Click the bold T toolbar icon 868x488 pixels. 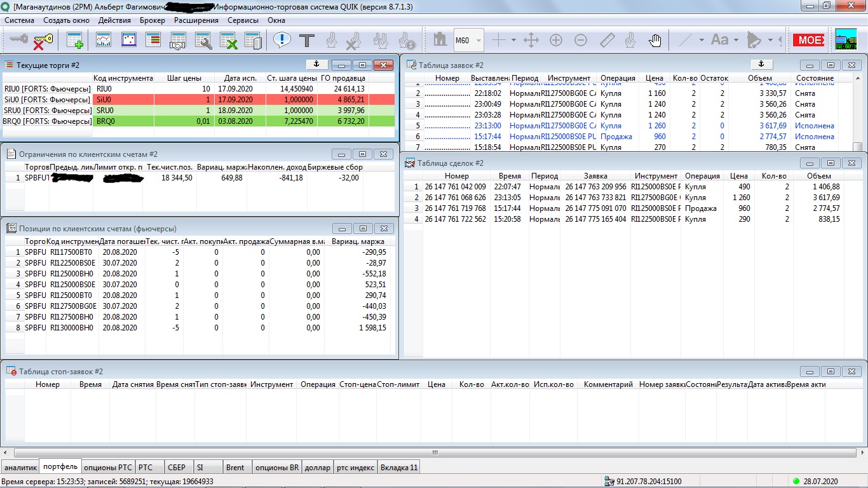click(x=307, y=41)
